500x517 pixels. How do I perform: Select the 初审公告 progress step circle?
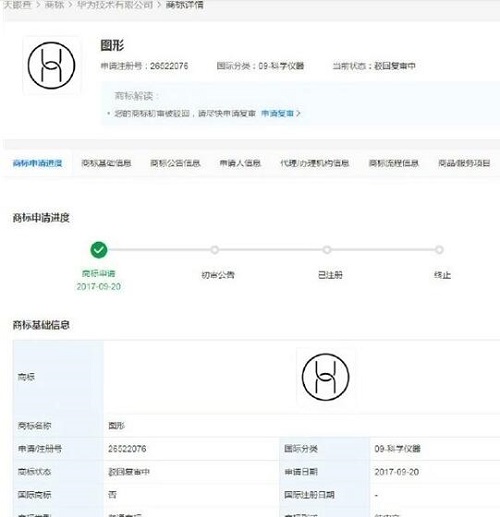click(x=214, y=250)
